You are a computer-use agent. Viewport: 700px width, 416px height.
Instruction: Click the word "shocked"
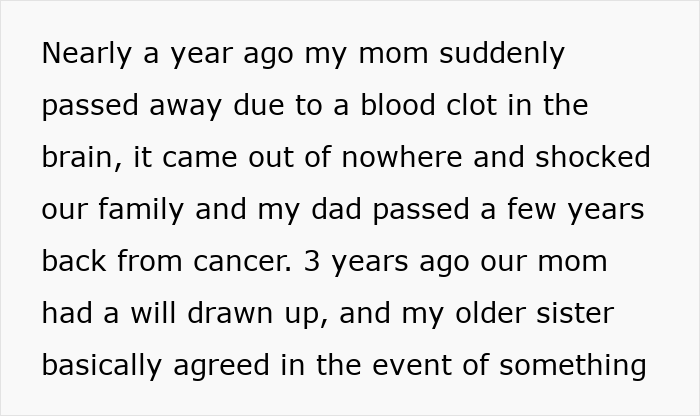pos(593,157)
